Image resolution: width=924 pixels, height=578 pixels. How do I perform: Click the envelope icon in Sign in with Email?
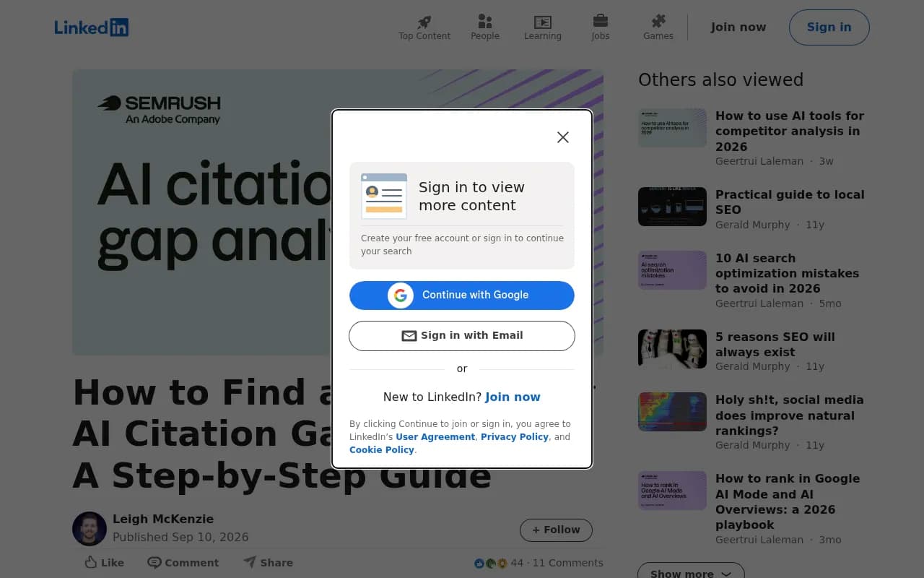pos(409,336)
